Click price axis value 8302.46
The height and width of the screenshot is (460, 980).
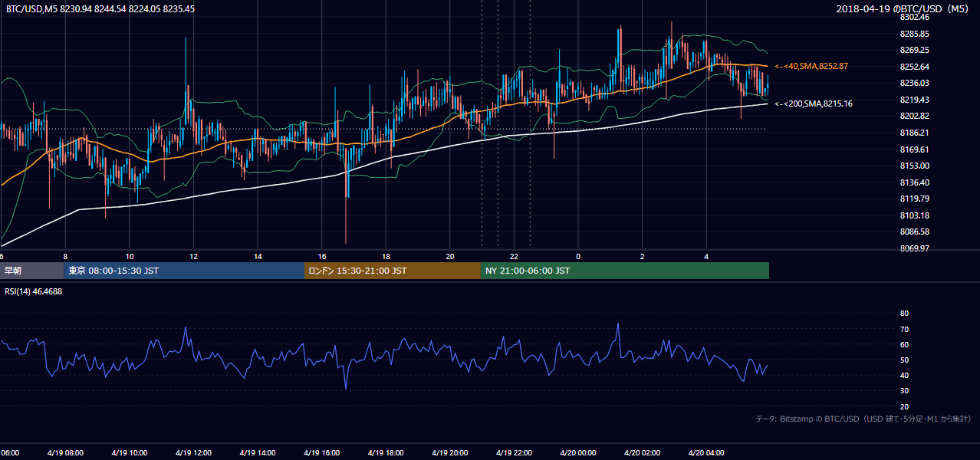914,18
